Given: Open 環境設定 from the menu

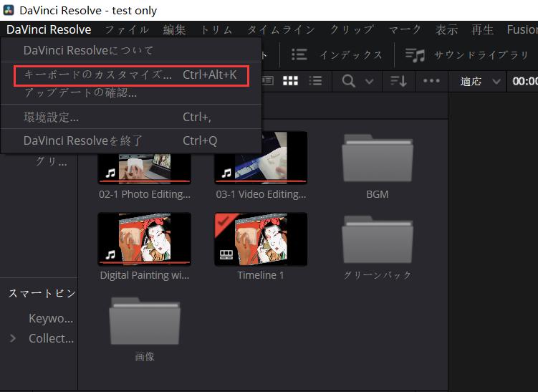Looking at the screenshot, I should (131, 117).
